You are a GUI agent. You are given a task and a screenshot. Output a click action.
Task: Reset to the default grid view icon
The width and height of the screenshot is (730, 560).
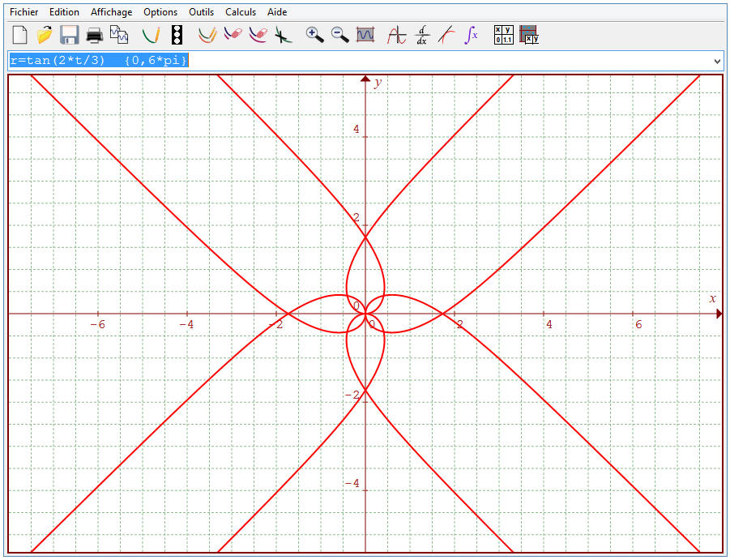tap(365, 35)
